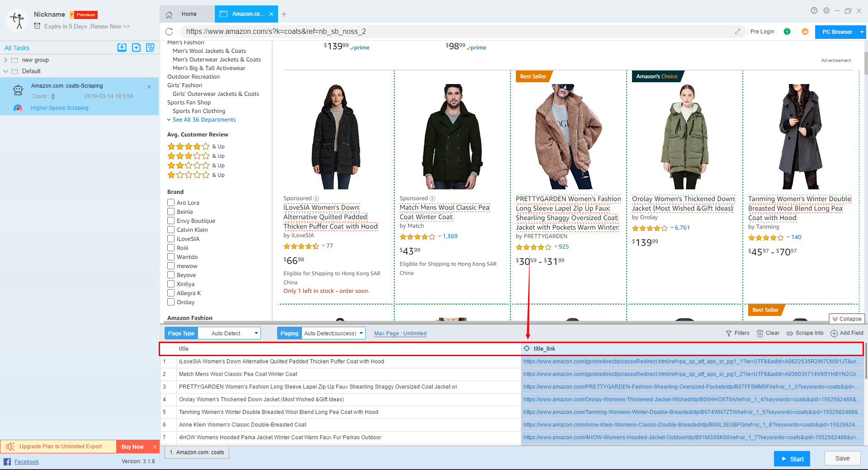Click the help question mark icon
Image resolution: width=868 pixels, height=470 pixels.
(814, 10)
